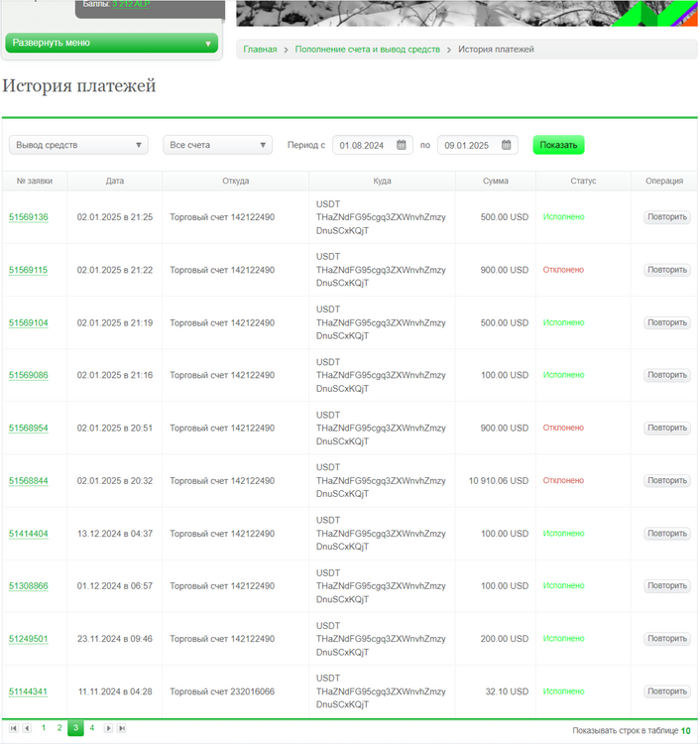The width and height of the screenshot is (700, 744).
Task: Repeat withdrawal for request 51568954
Action: (x=667, y=428)
